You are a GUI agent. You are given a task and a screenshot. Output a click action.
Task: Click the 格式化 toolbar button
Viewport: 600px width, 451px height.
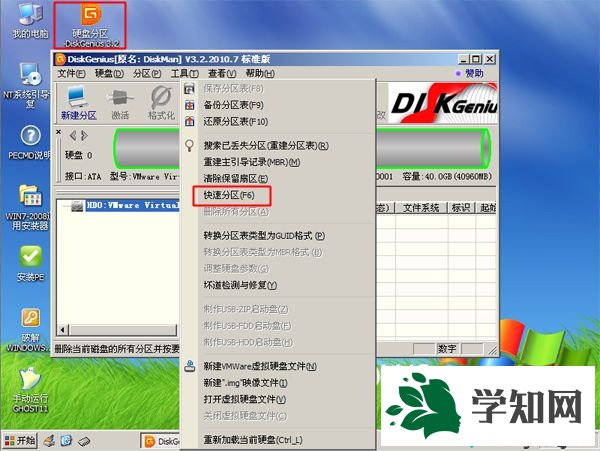click(x=161, y=103)
